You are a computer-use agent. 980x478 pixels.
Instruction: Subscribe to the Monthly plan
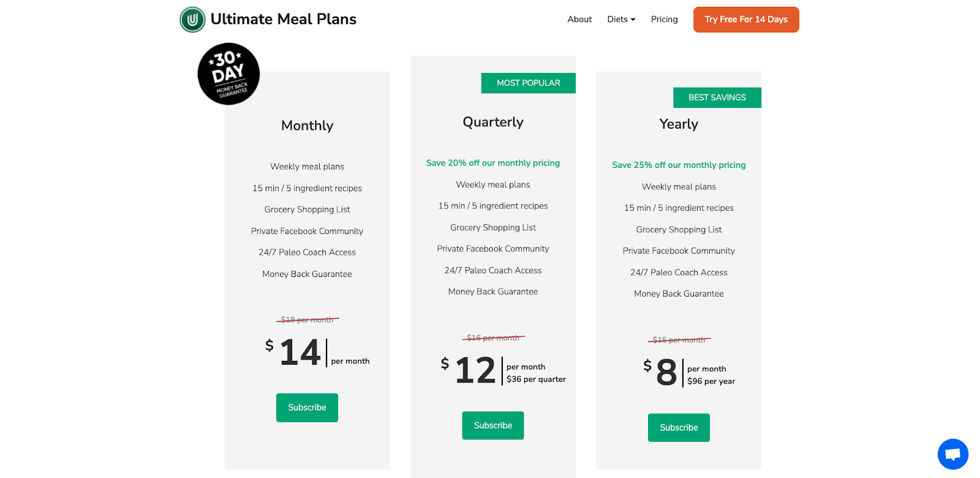[x=307, y=408]
